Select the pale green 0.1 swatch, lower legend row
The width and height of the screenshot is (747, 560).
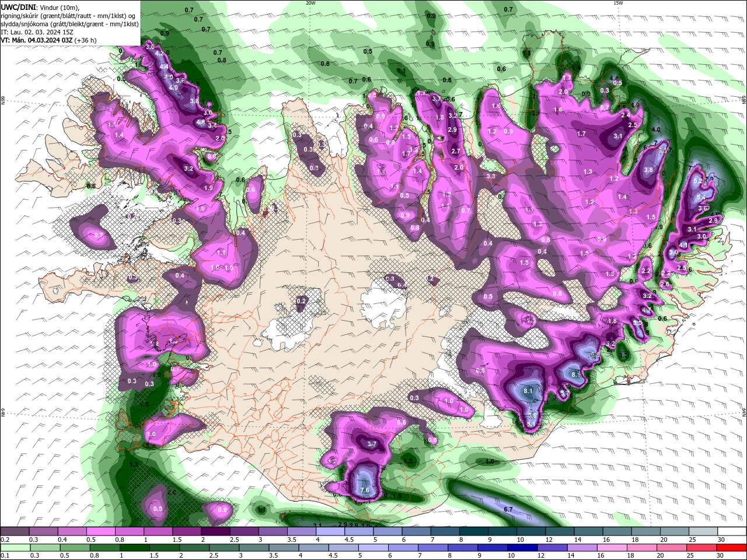(x=15, y=548)
